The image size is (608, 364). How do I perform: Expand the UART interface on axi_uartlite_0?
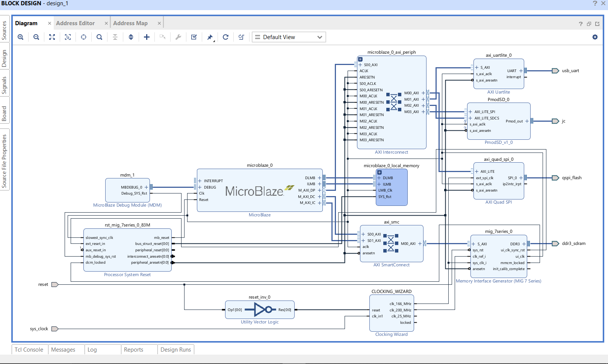pos(521,71)
